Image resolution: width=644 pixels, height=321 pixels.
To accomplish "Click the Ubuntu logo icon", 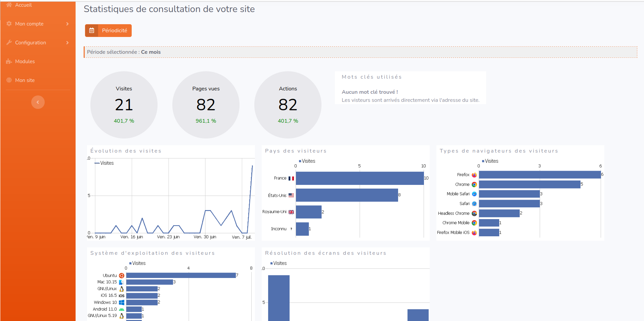I will click(x=122, y=276).
